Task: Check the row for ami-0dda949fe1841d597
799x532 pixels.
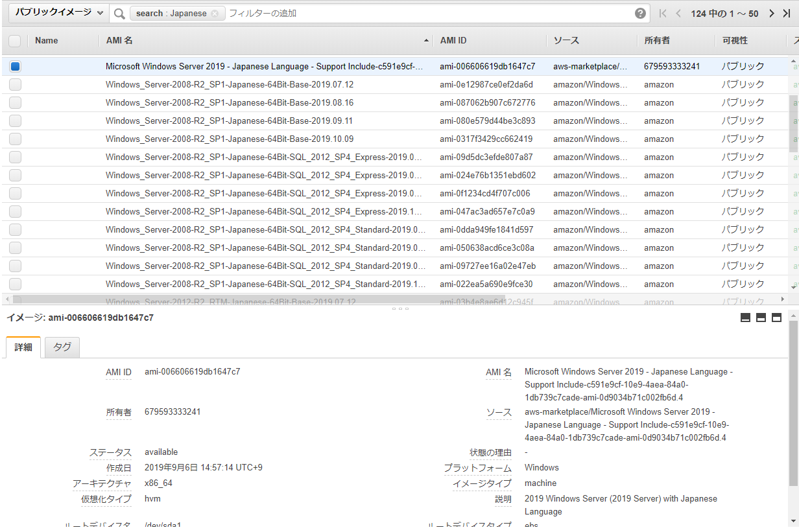Action: pyautogui.click(x=15, y=229)
